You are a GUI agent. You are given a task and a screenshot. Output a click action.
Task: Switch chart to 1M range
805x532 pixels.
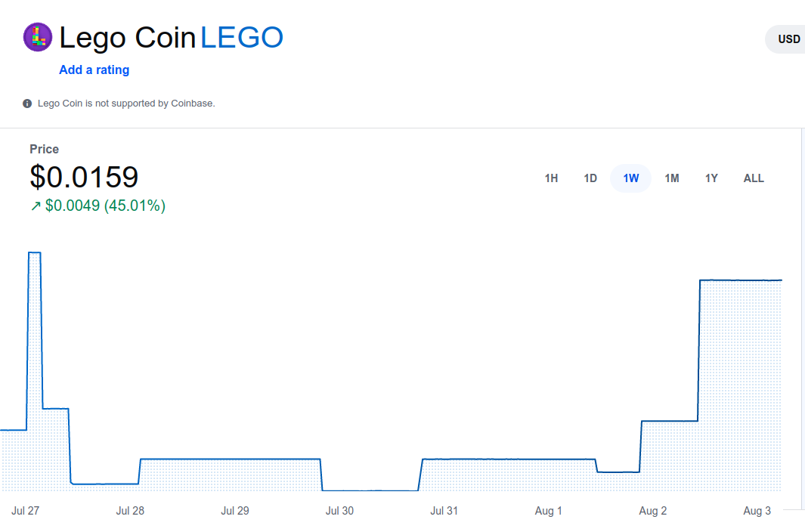pyautogui.click(x=671, y=178)
